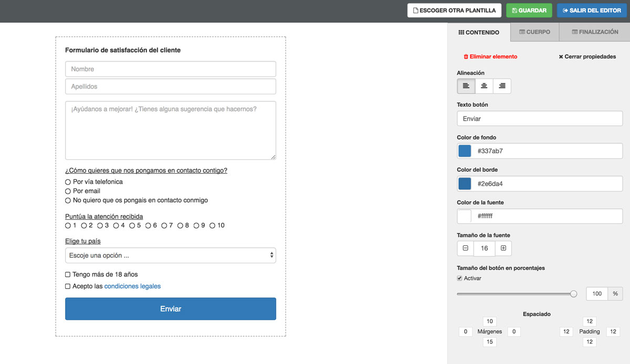Viewport: 630px width, 364px height.
Task: Toggle the Activar checkbox
Action: 460,279
